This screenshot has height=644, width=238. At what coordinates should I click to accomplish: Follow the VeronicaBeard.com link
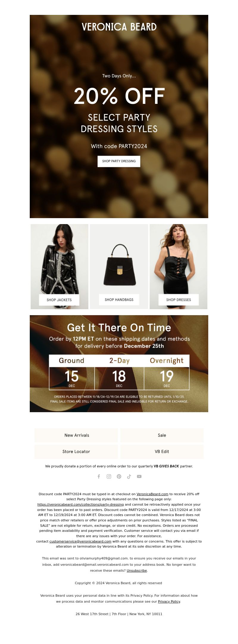152,494
